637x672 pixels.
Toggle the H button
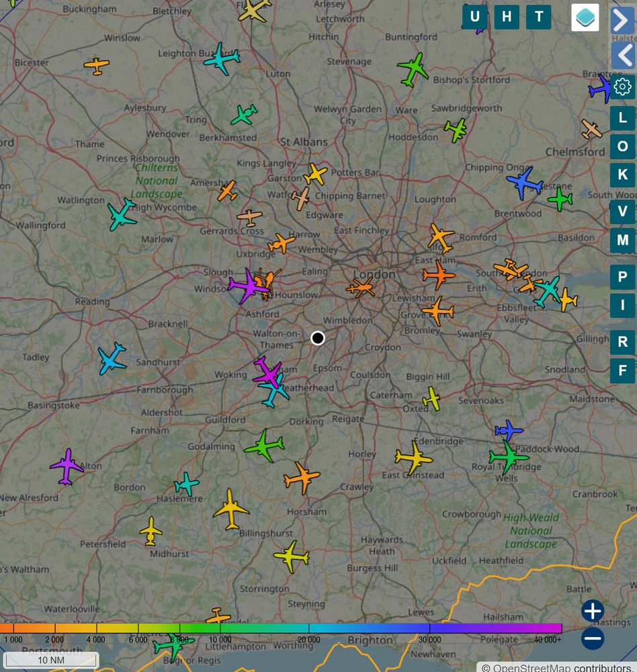pos(507,17)
